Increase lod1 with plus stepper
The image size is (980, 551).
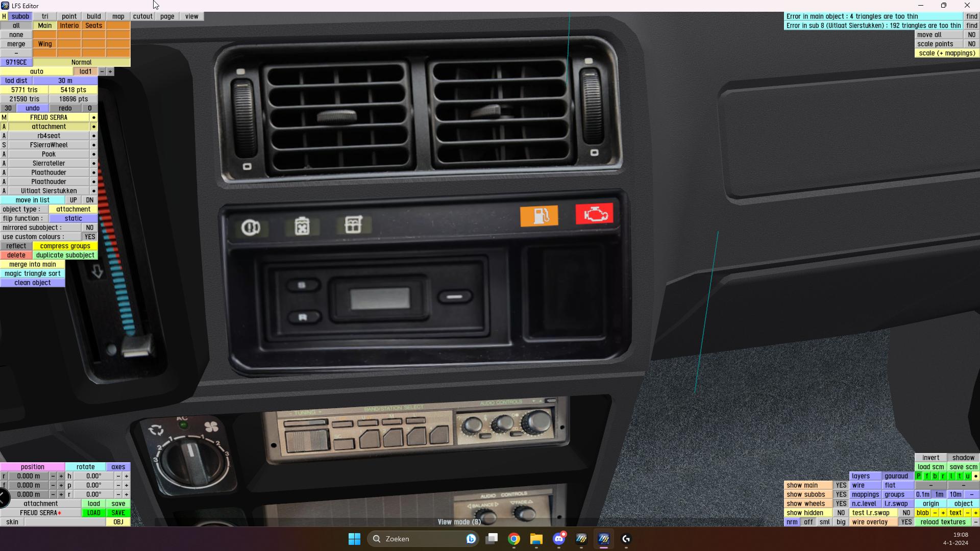(110, 71)
